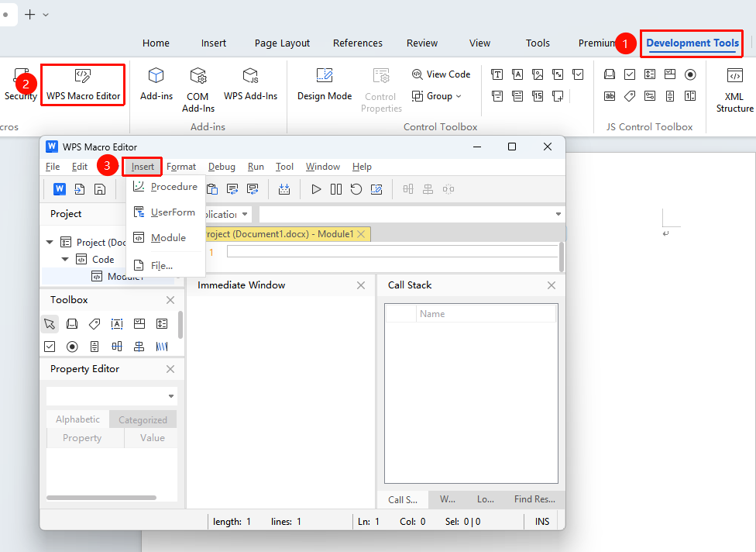
Task: Select Module from the Insert menu
Action: [x=166, y=238]
